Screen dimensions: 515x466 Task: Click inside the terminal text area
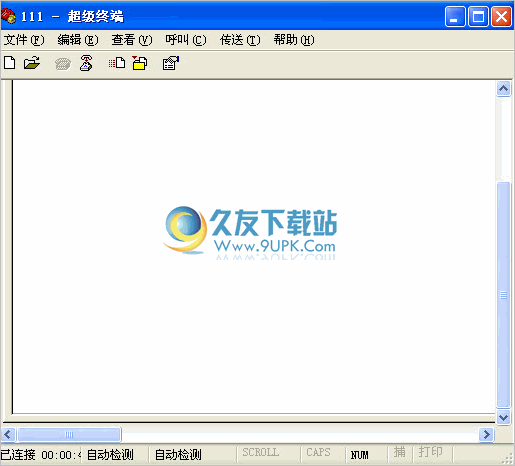(x=254, y=247)
